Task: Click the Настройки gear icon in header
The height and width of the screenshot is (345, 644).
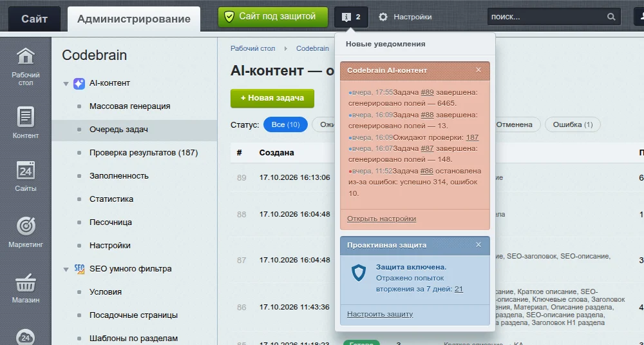Action: tap(383, 17)
